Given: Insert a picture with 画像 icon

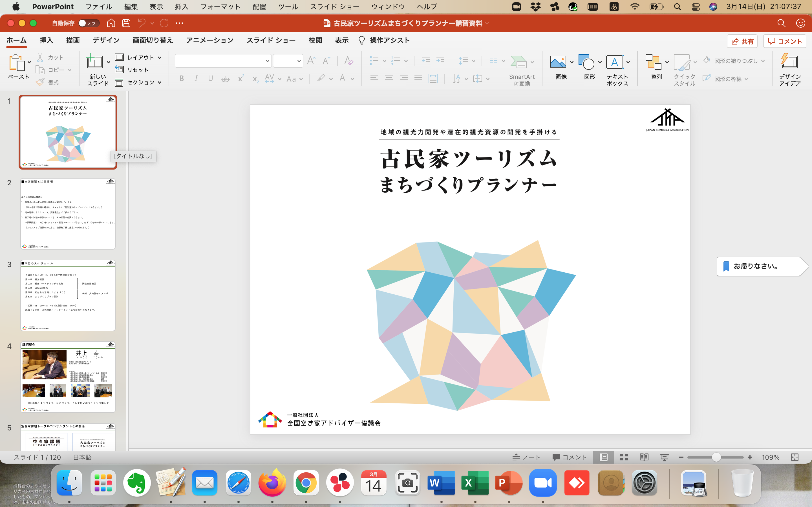Looking at the screenshot, I should [558, 62].
